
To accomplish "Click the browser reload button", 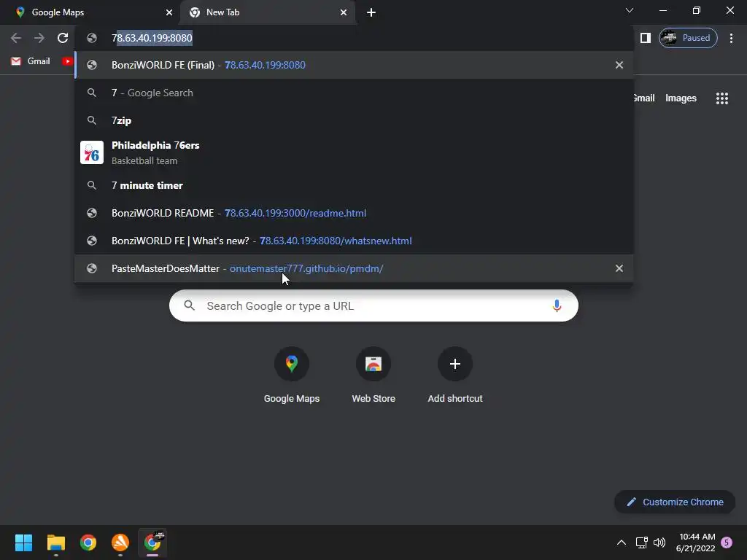I will pyautogui.click(x=63, y=38).
